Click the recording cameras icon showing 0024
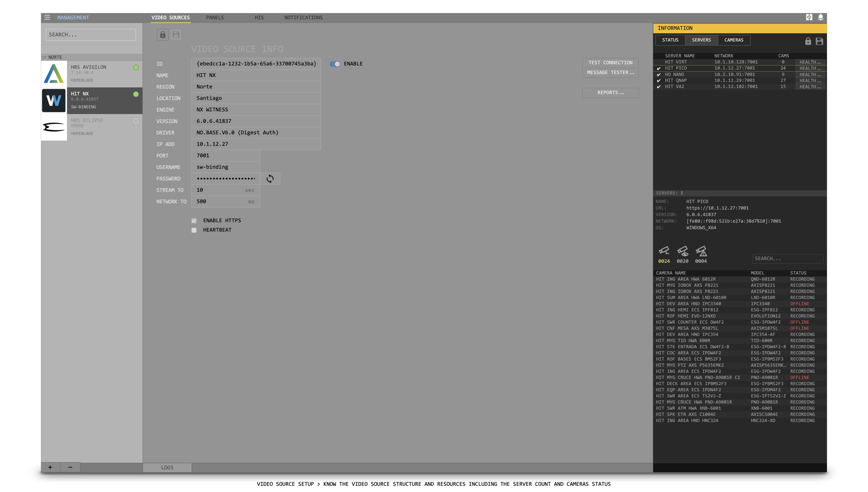The image size is (868, 492). [664, 251]
